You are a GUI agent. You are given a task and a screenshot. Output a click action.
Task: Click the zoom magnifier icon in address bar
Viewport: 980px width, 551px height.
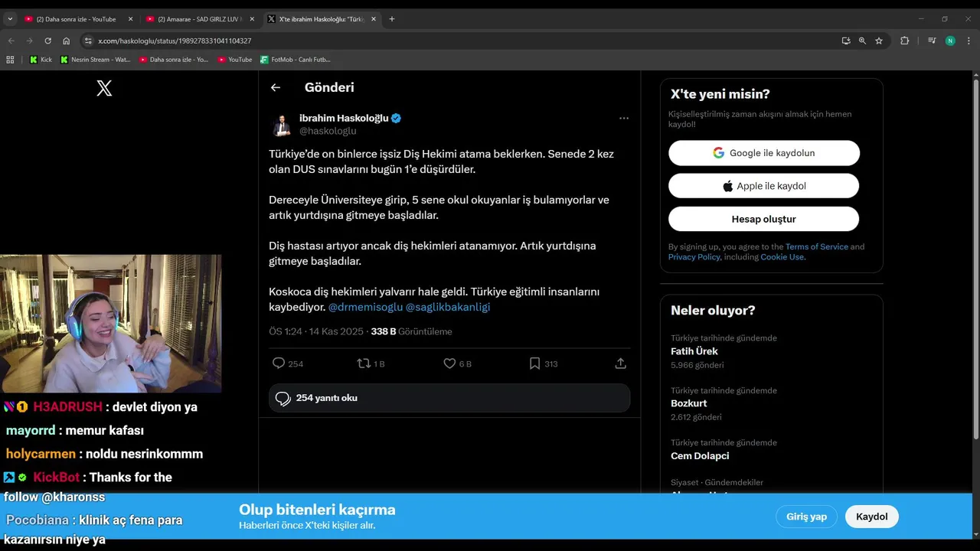862,41
